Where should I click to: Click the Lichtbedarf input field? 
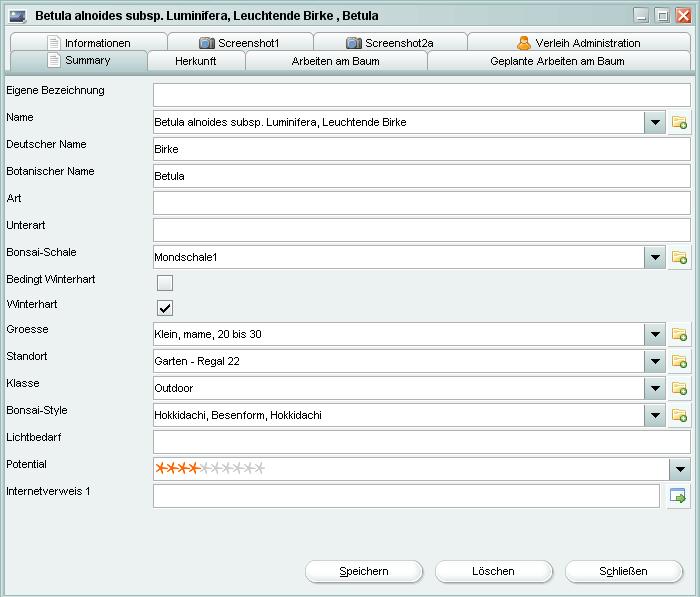[422, 442]
